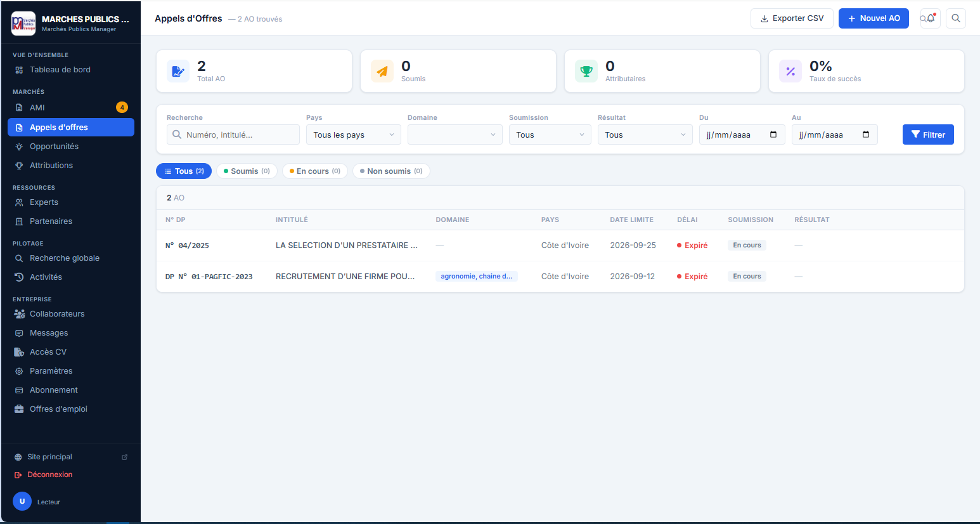Image resolution: width=980 pixels, height=524 pixels.
Task: Click the user avatar U icon
Action: (x=22, y=501)
